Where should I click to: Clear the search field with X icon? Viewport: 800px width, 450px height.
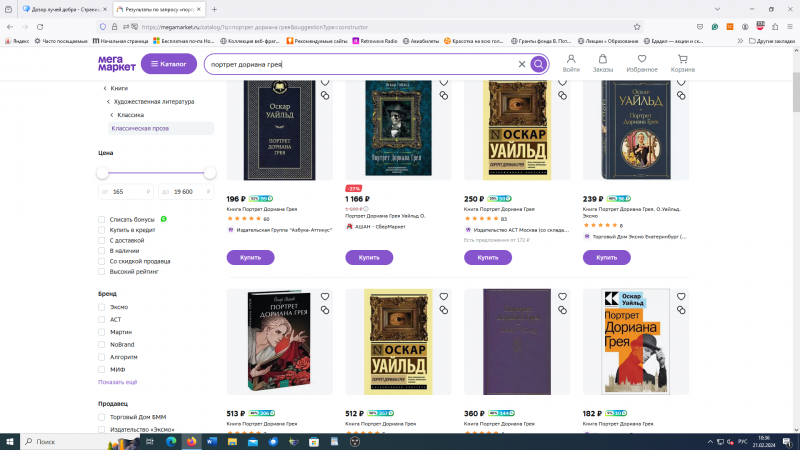point(521,64)
